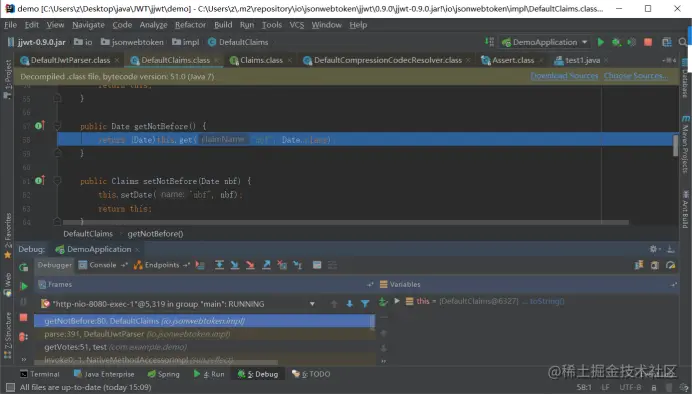Screen dimensions: 692x394
Task: Resume program with green arrow in Debug sidebar
Action: point(24,286)
